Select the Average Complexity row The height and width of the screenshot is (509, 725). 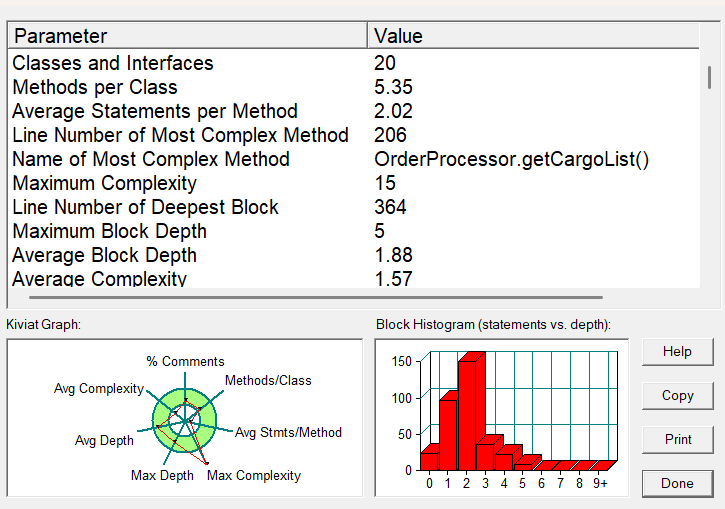click(x=354, y=278)
